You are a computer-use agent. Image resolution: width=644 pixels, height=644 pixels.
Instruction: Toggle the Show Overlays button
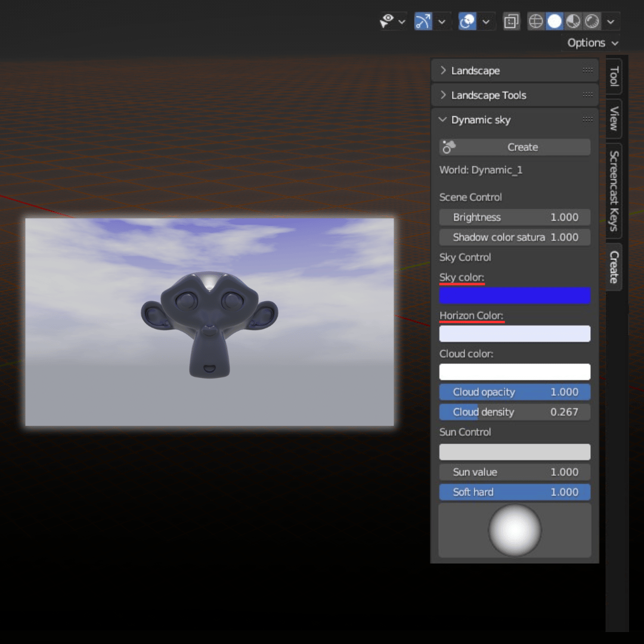[467, 21]
